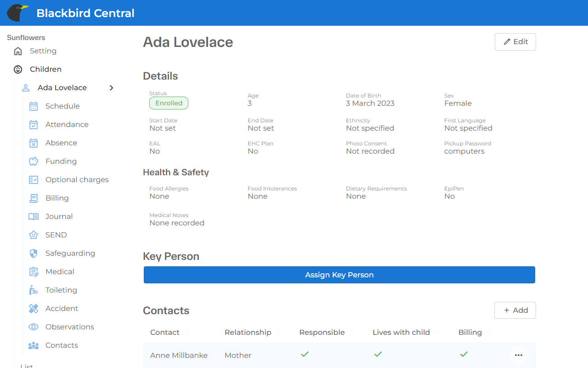588x368 pixels.
Task: Add a new contact with Add button
Action: pyautogui.click(x=515, y=310)
